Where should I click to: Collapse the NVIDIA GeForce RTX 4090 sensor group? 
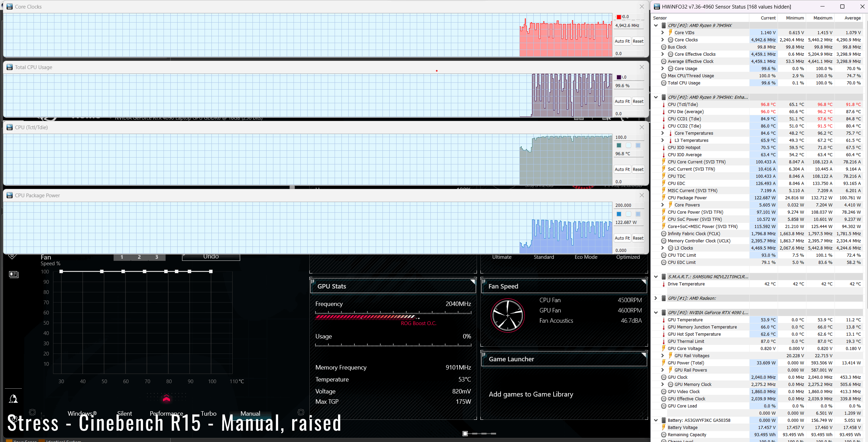656,312
